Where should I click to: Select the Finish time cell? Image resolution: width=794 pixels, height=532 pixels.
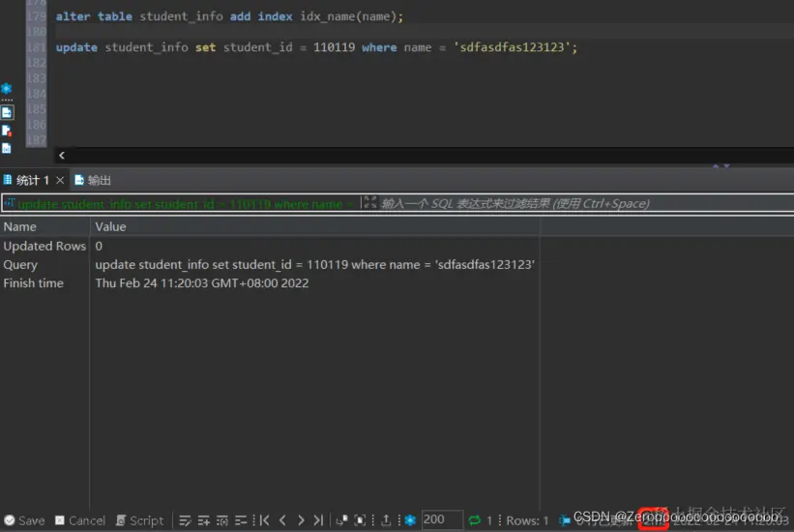[34, 282]
